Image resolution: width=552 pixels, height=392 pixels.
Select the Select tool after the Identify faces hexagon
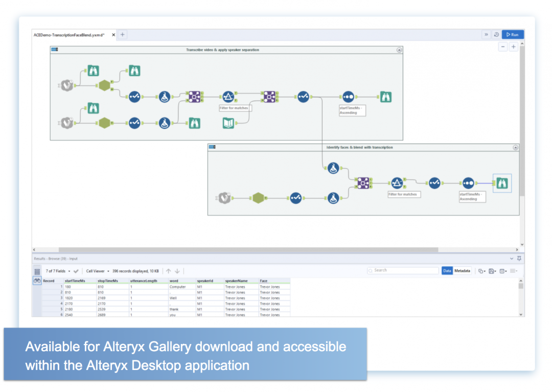point(296,198)
